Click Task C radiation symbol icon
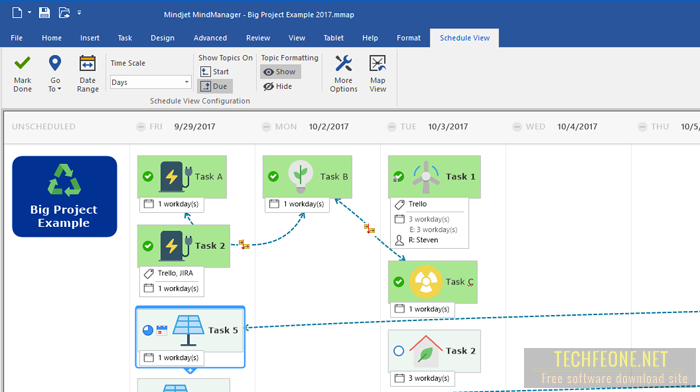The height and width of the screenshot is (392, 700). (426, 282)
